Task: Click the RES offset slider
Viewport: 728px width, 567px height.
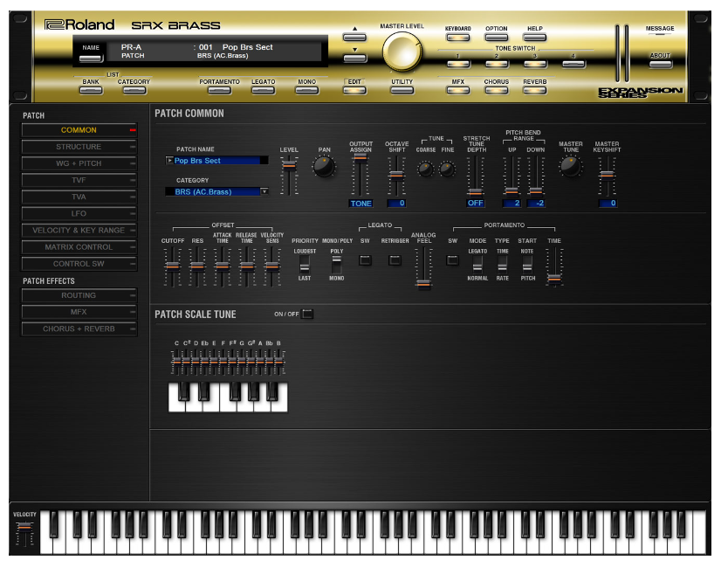Action: coord(197,266)
